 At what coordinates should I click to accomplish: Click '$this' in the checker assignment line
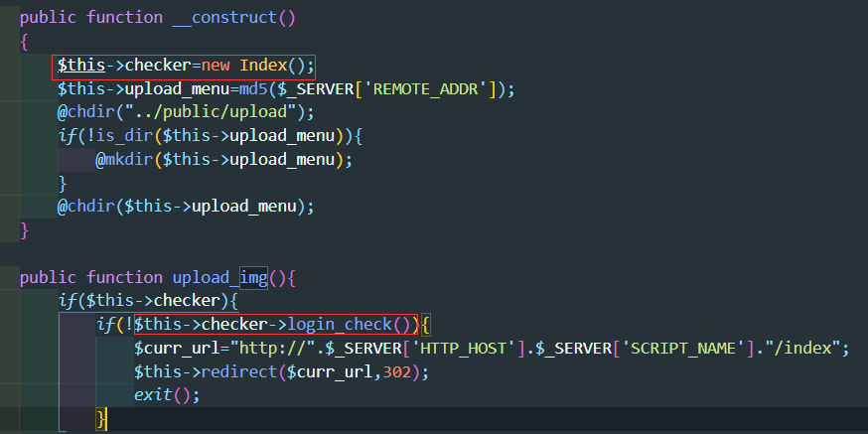click(x=81, y=66)
